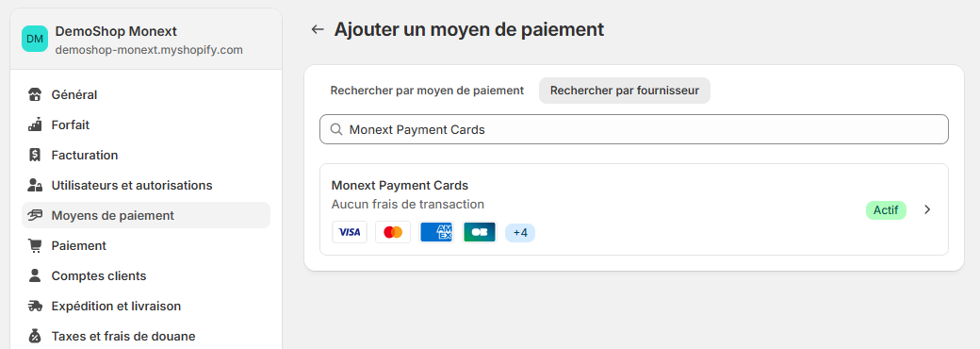Click the DM store avatar icon
980x349 pixels.
point(35,39)
